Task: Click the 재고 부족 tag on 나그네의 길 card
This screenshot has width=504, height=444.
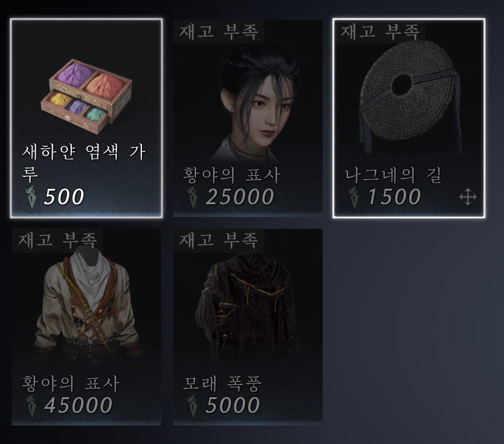Action: (380, 31)
